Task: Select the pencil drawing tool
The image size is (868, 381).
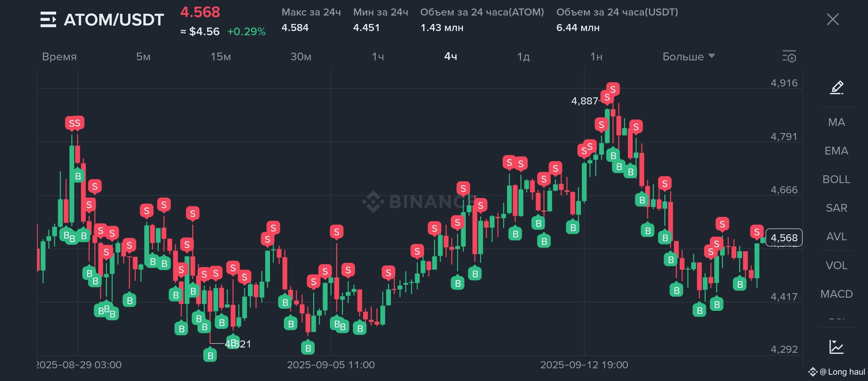Action: pyautogui.click(x=837, y=87)
